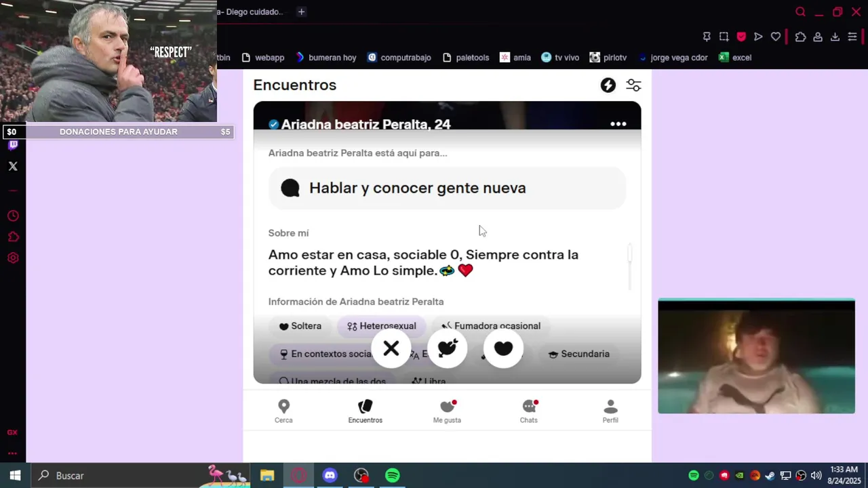
Task: Open the amia bookmark
Action: tap(515, 58)
